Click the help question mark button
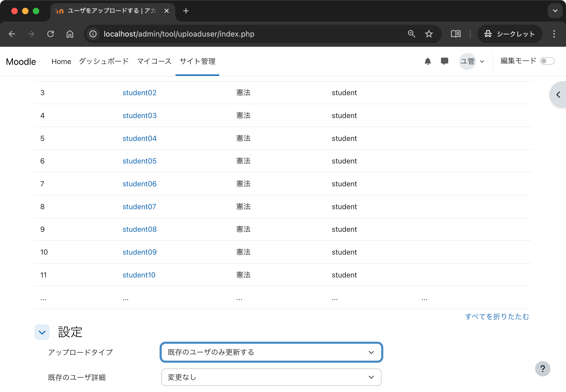Image resolution: width=566 pixels, height=392 pixels. click(x=542, y=369)
